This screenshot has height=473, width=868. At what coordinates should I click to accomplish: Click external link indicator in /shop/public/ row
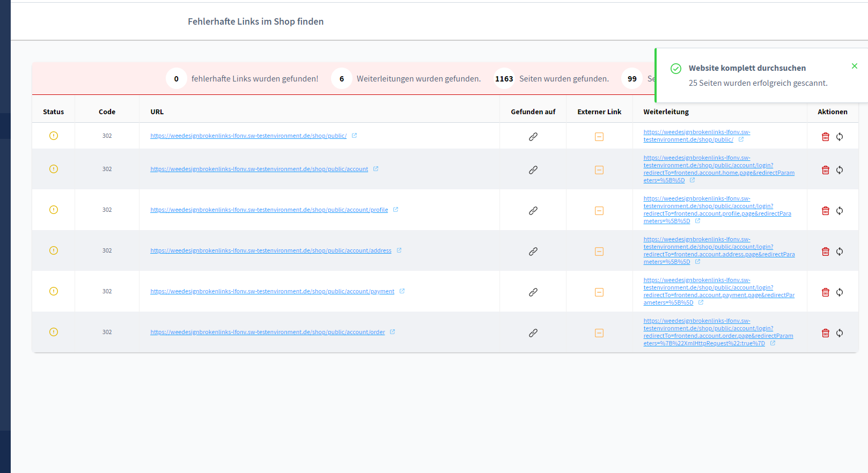[599, 137]
